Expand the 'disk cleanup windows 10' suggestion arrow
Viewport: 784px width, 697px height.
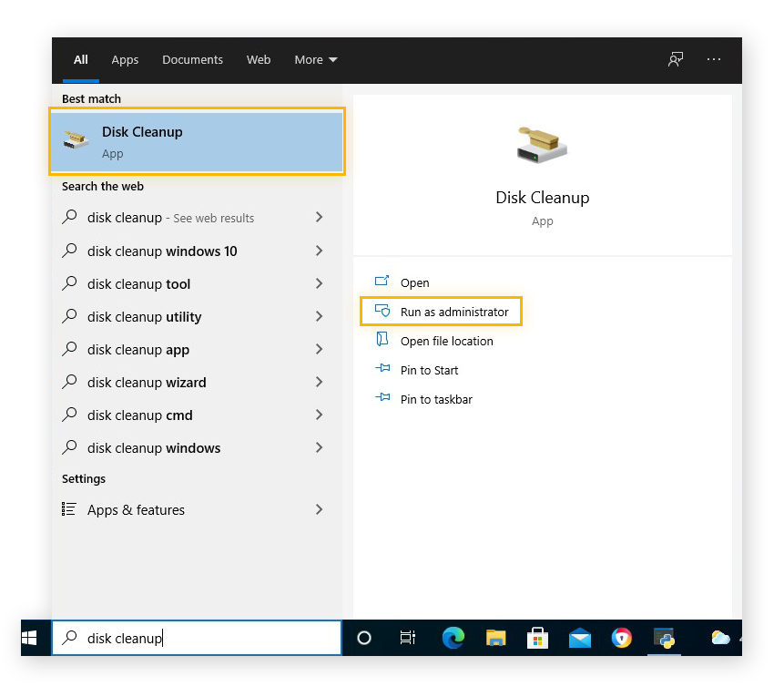click(x=319, y=251)
